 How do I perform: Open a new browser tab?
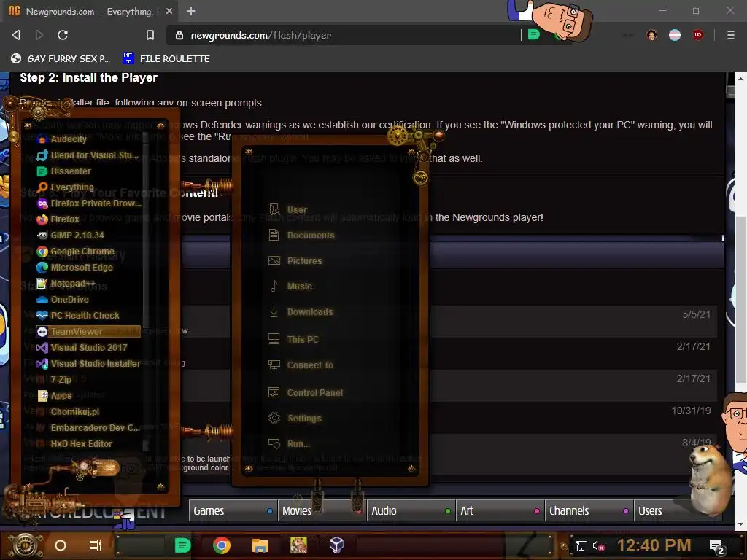pyautogui.click(x=191, y=11)
